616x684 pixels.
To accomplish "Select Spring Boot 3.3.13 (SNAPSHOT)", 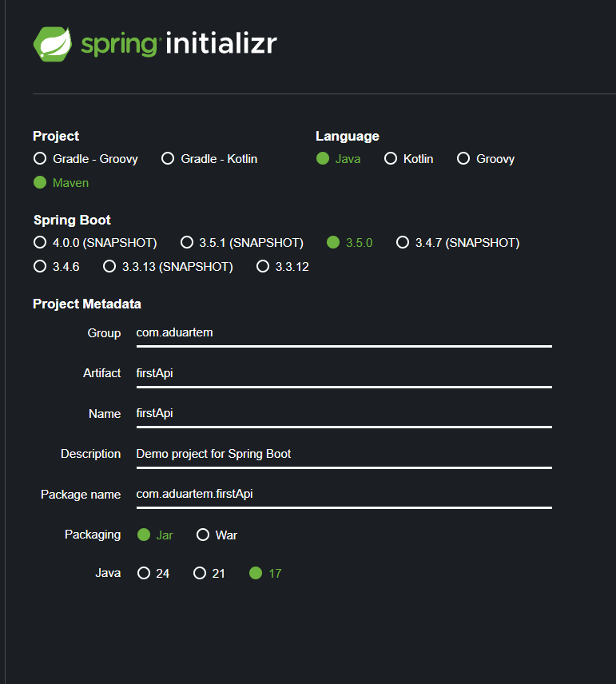I will [168, 267].
